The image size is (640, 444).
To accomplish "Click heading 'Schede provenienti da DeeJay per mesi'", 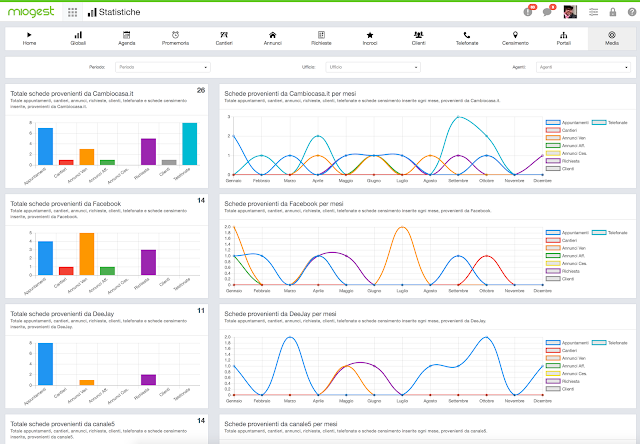I will tap(280, 314).
